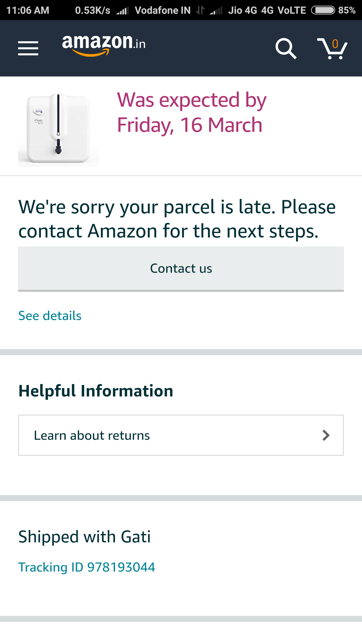This screenshot has height=644, width=362.
Task: Tap the 11:06 AM clock
Action: click(28, 10)
